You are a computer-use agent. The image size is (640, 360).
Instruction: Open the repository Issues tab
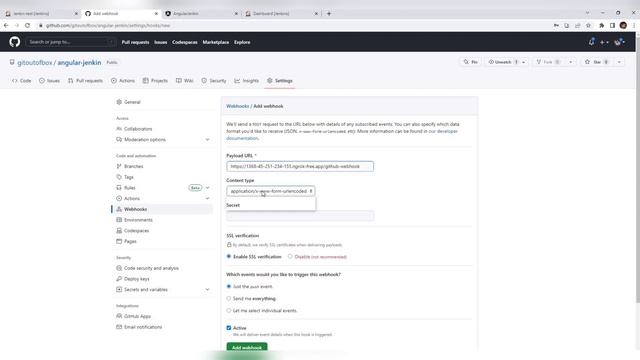point(49,81)
